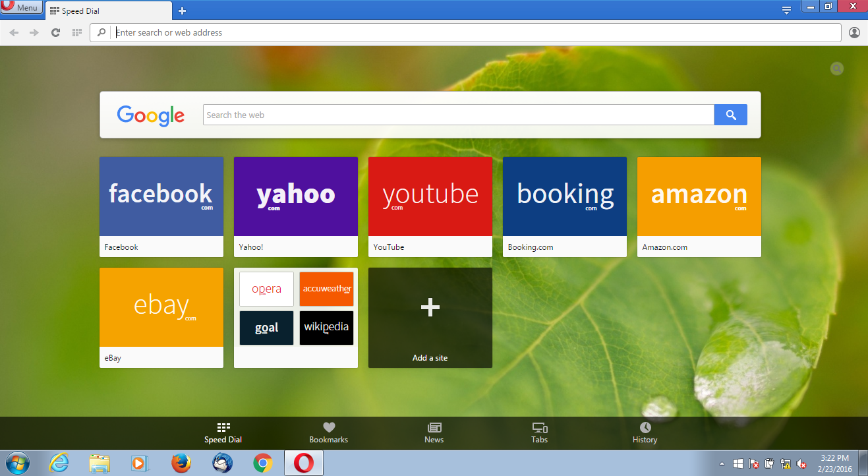868x476 pixels.
Task: Click the network tray icon
Action: (786, 464)
